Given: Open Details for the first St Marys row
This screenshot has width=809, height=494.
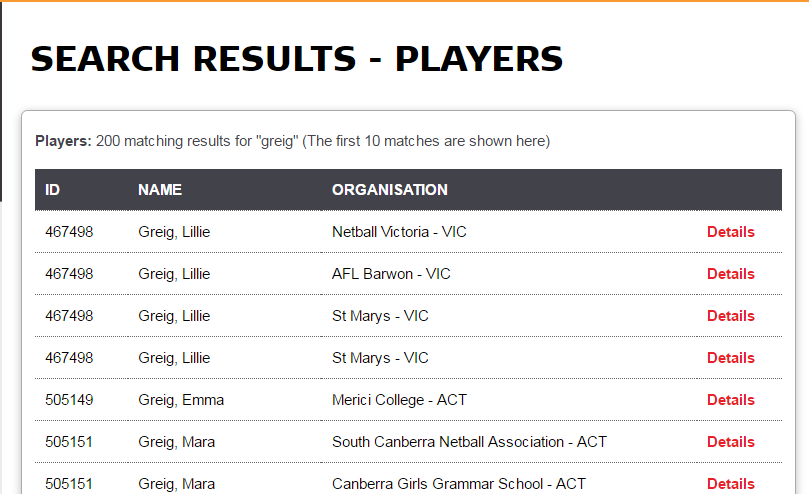Looking at the screenshot, I should [x=731, y=316].
